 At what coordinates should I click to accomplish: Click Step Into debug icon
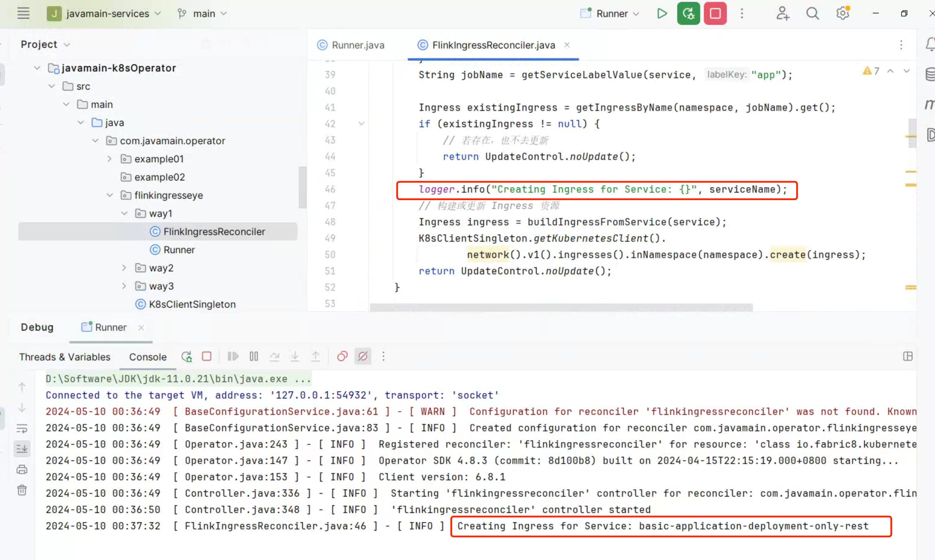(x=295, y=357)
